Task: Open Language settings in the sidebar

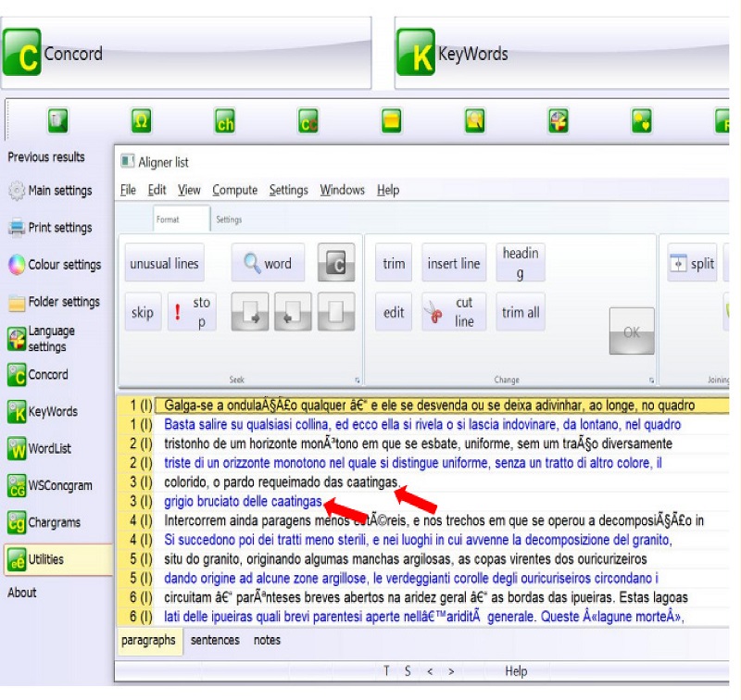Action: coord(50,339)
